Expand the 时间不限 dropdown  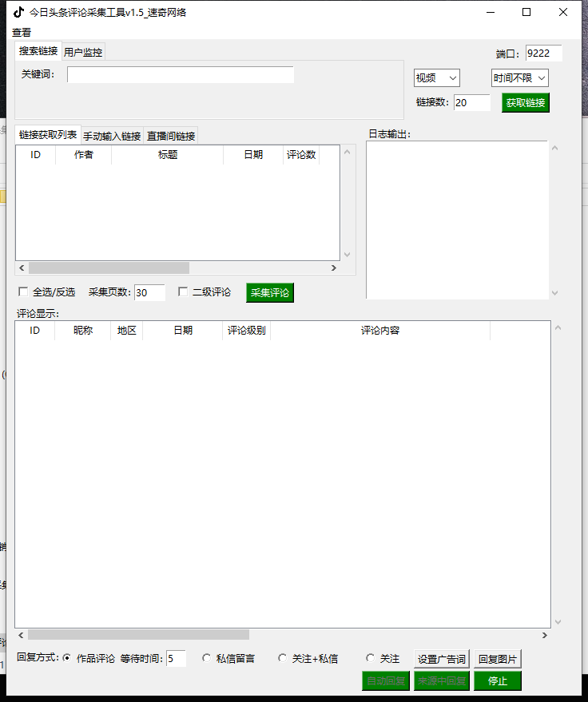coord(519,77)
